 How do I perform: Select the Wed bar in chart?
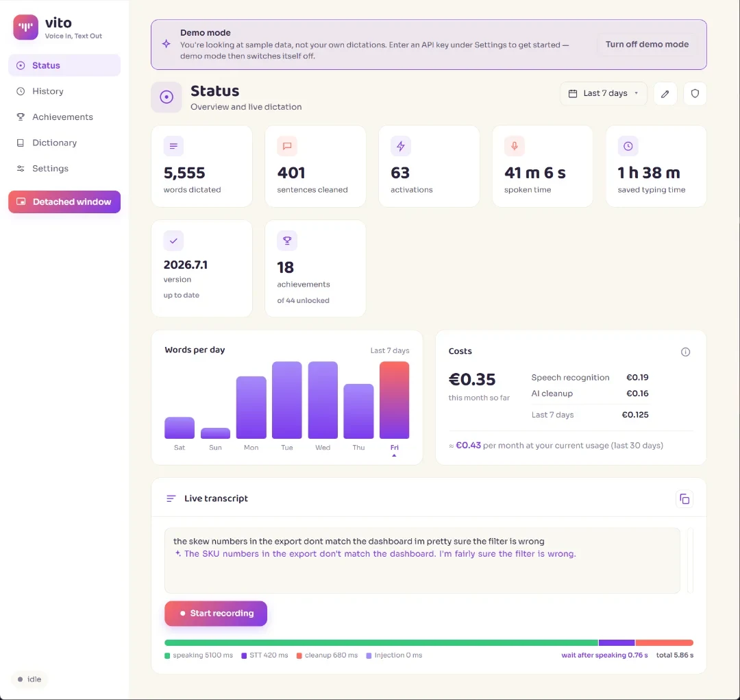tap(323, 400)
